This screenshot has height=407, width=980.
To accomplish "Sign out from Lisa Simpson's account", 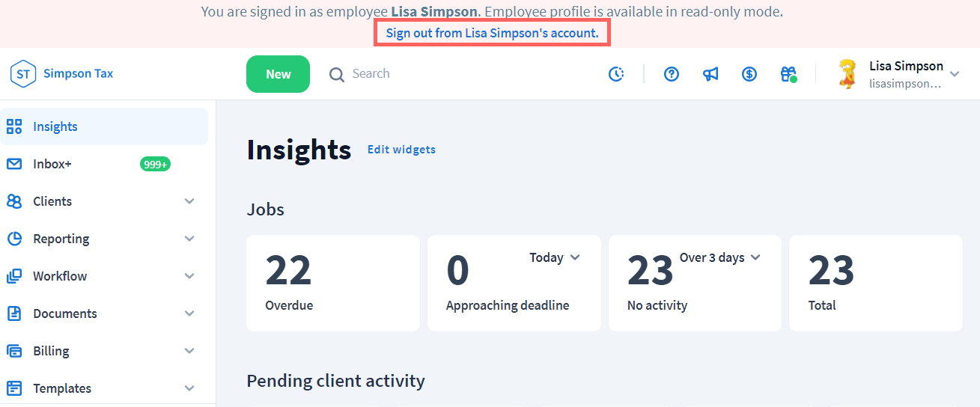I will [492, 34].
